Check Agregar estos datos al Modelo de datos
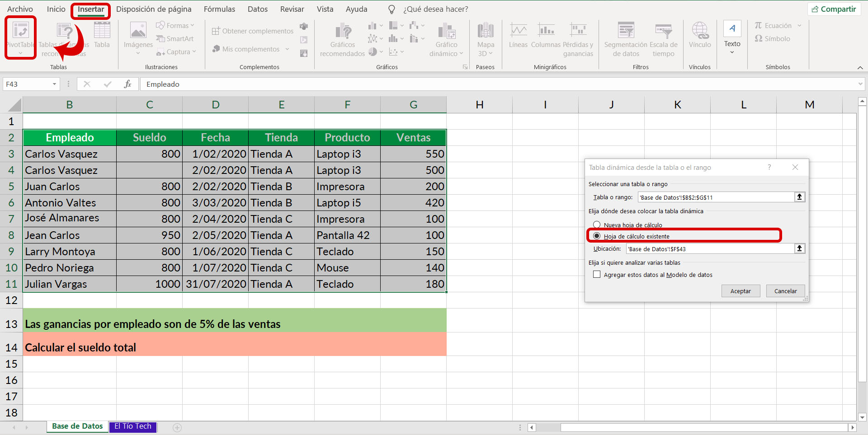 click(x=597, y=275)
